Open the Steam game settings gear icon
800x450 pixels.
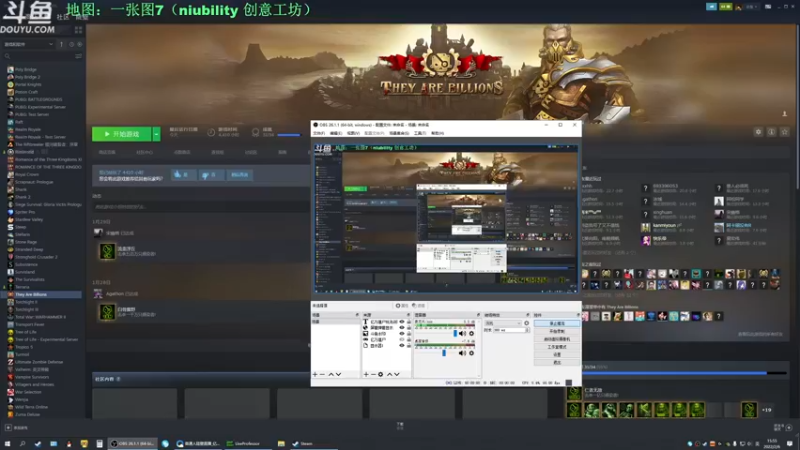click(758, 132)
